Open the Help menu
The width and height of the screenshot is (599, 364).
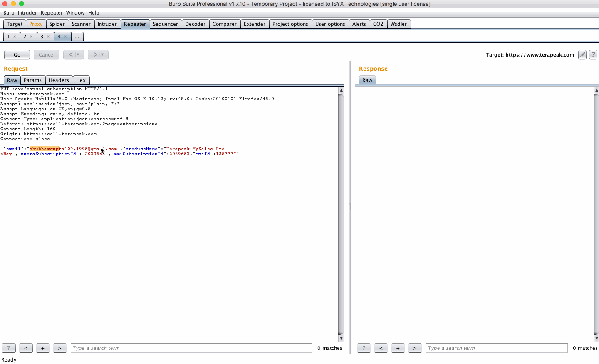(x=94, y=13)
